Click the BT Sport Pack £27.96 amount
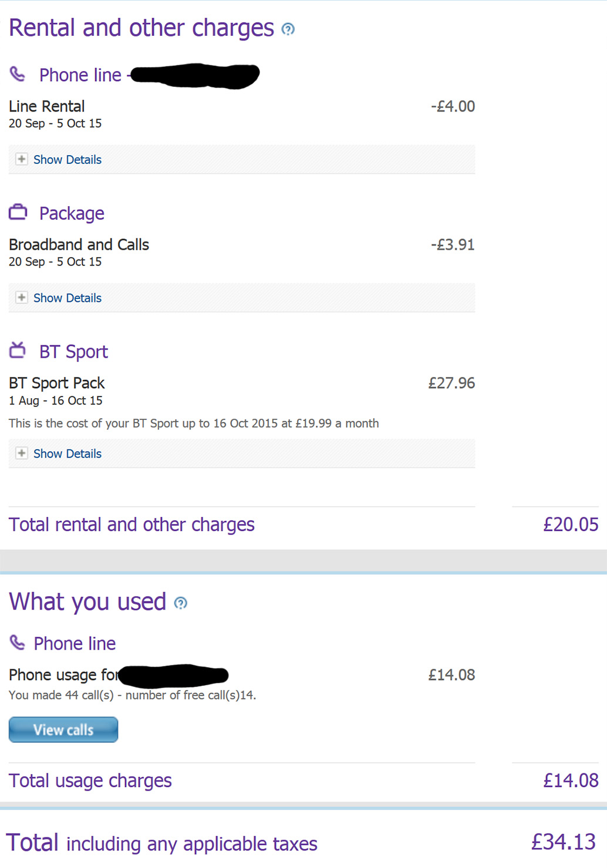 click(451, 383)
